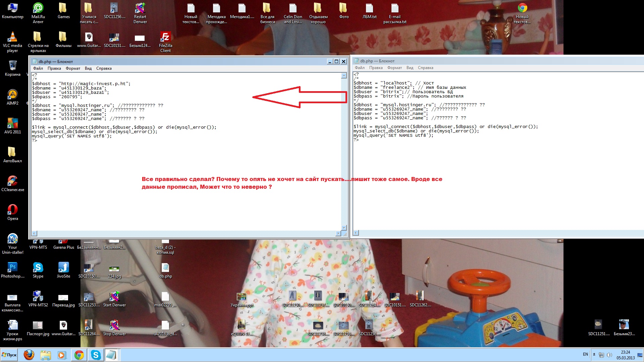The image size is (644, 362).
Task: Launch CCleaner.exe shortcut
Action: point(12,182)
